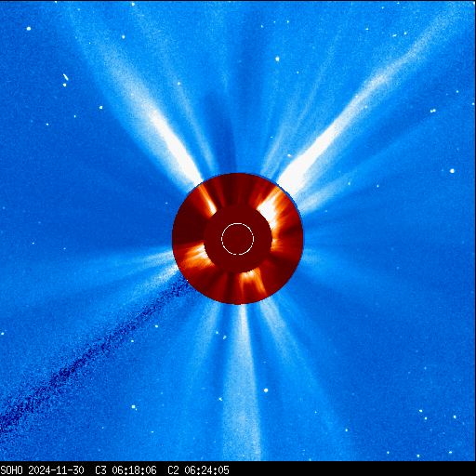Click the elongated streak object at the upper left

pyautogui.click(x=65, y=77)
